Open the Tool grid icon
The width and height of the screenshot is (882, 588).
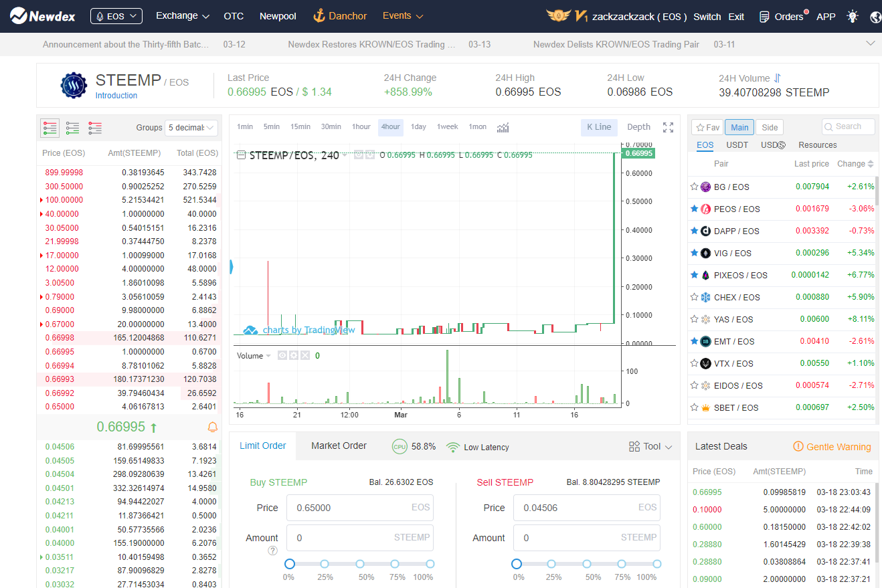tap(634, 447)
